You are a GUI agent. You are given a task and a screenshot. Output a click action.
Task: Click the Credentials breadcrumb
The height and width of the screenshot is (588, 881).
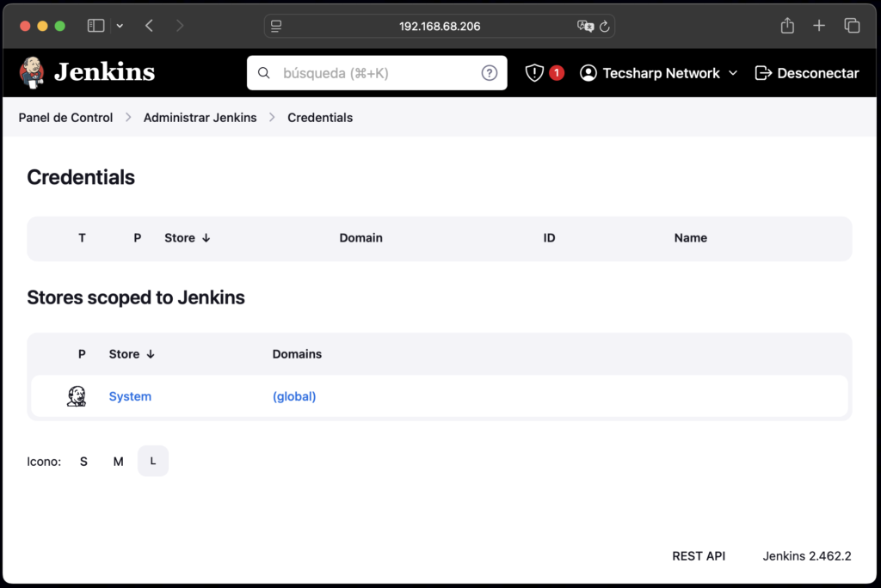pos(320,118)
